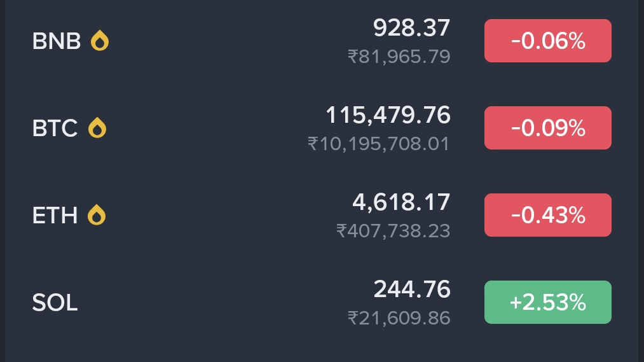Click the flame icon beside ETH
The width and height of the screenshot is (644, 362).
97,215
